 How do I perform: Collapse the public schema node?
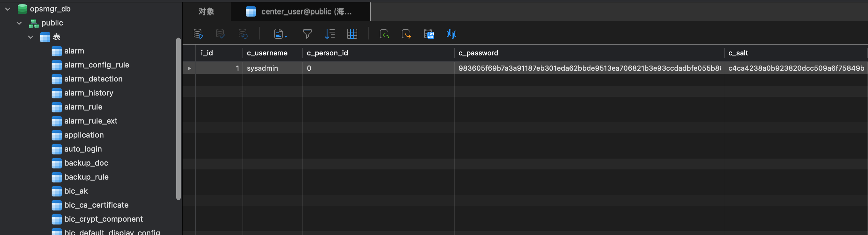pyautogui.click(x=19, y=23)
